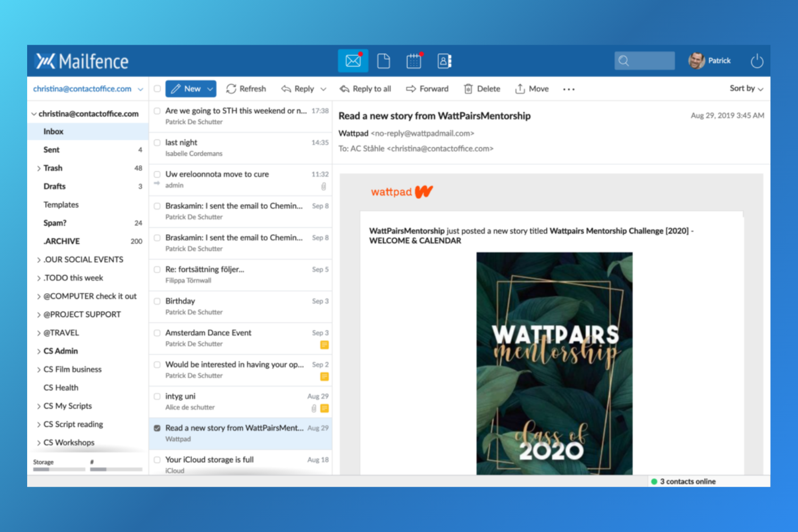Uncheck the 'Read a new story' email
This screenshot has height=532, width=798.
click(157, 428)
